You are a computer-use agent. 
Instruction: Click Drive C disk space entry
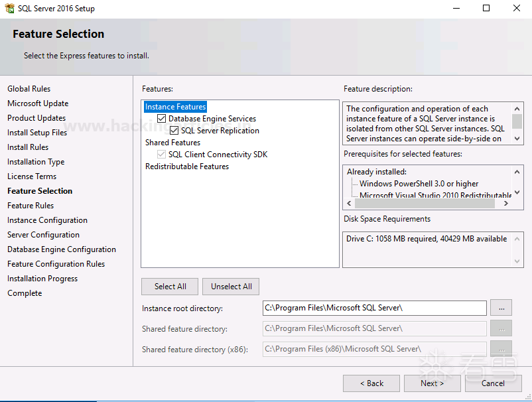tap(427, 239)
